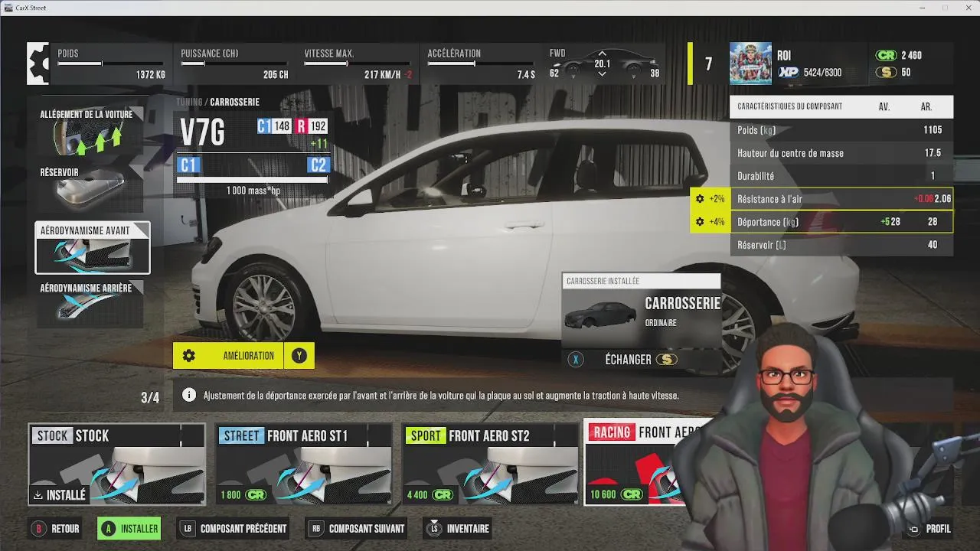Select the Réservoir upgrade category
This screenshot has width=980, height=551.
pos(90,188)
